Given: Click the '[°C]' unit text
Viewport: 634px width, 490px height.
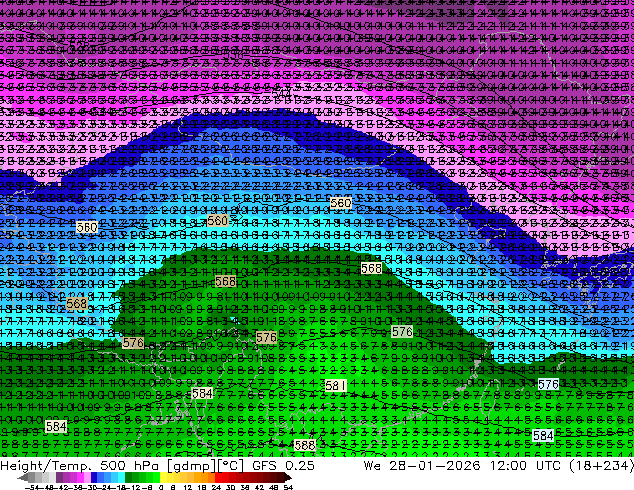Looking at the screenshot, I should (231, 466).
